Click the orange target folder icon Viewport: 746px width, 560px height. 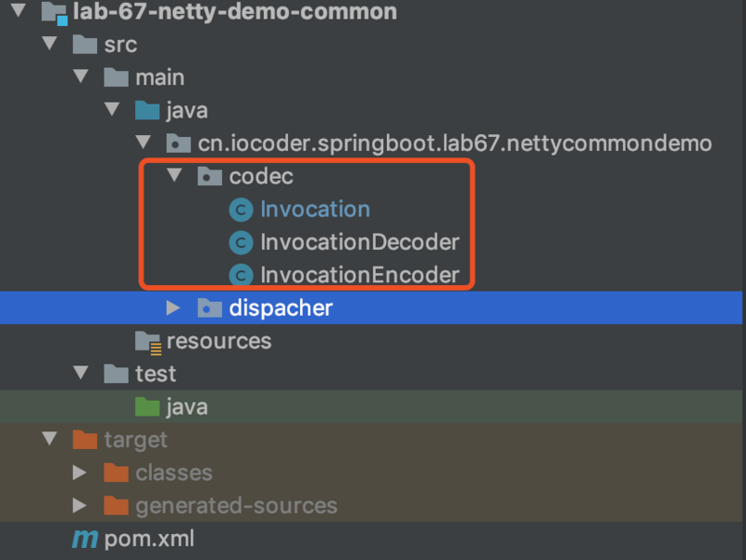pos(85,439)
